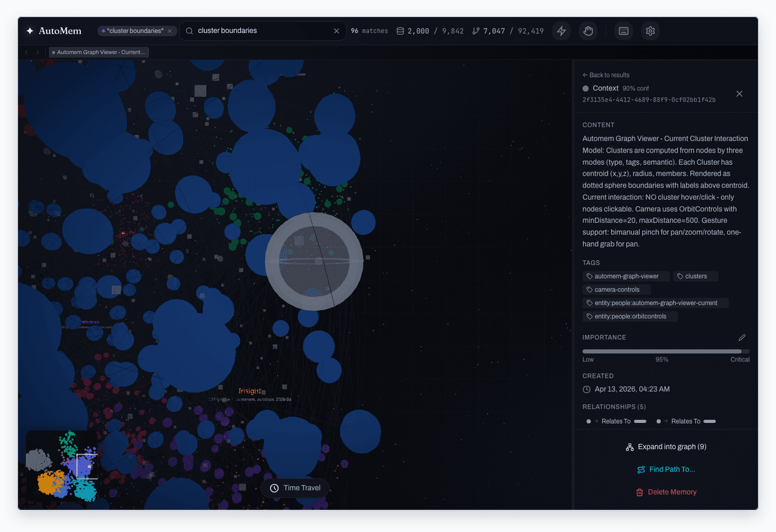The image size is (776, 532).
Task: Click Find Path To...
Action: [x=666, y=469]
